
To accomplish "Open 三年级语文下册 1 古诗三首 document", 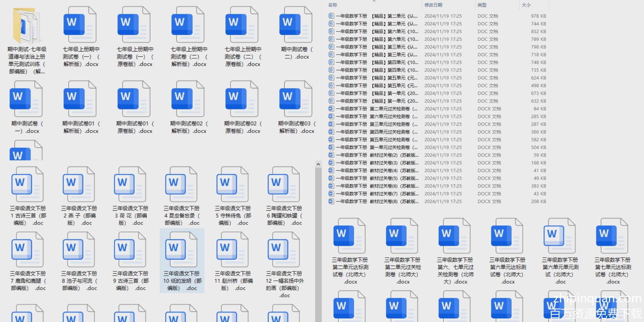I will coord(28,185).
